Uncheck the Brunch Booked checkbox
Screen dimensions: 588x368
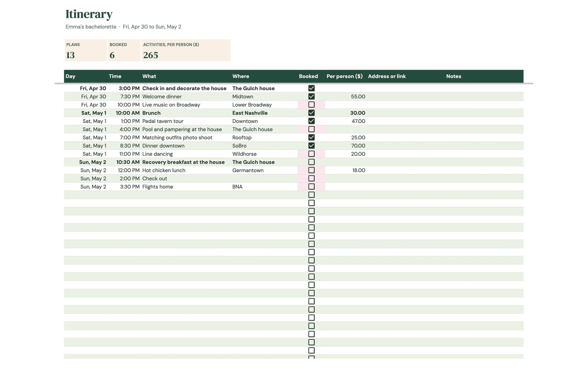coord(311,113)
